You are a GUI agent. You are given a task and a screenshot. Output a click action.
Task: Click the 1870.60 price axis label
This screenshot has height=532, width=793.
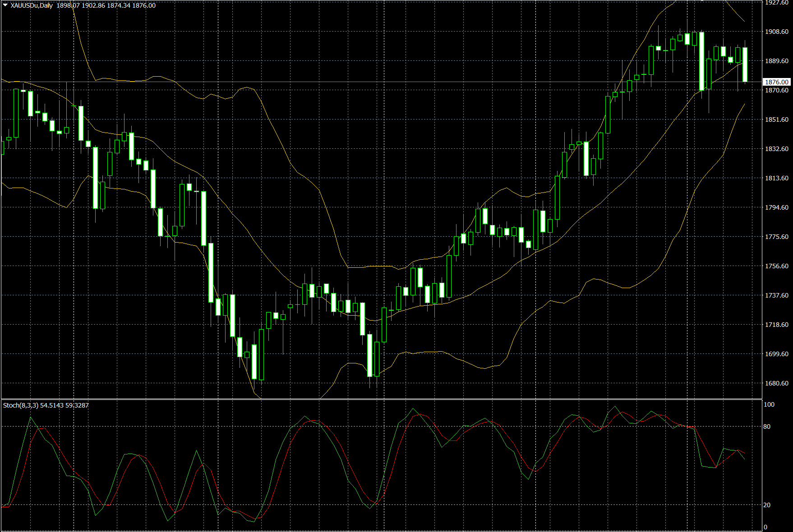coord(777,90)
